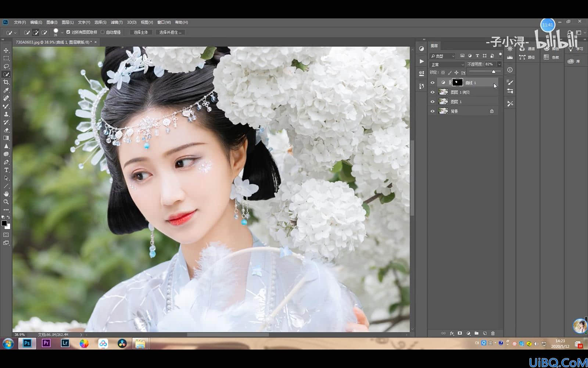Choose Add to selection brush mode

36,32
